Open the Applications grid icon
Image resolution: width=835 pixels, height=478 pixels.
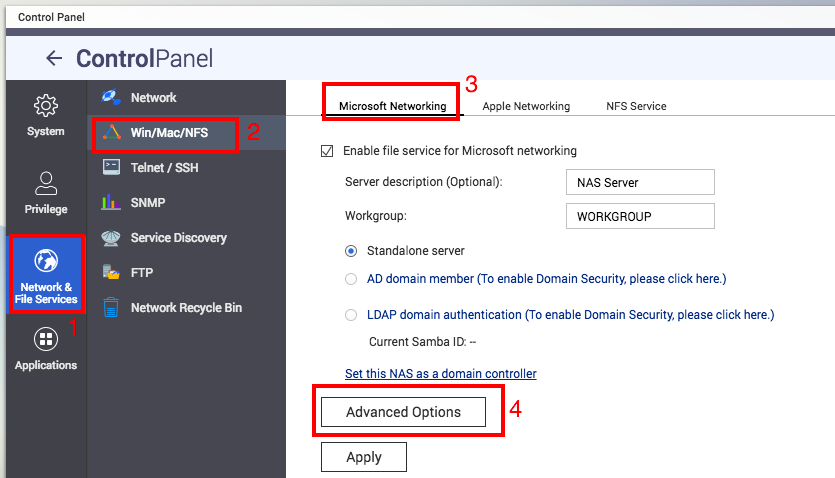[x=45, y=339]
